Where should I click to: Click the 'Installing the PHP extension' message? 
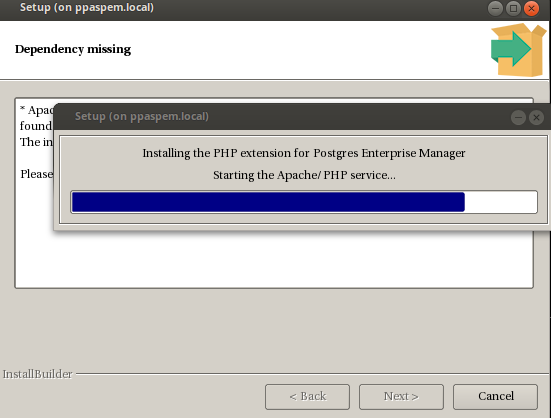click(304, 153)
